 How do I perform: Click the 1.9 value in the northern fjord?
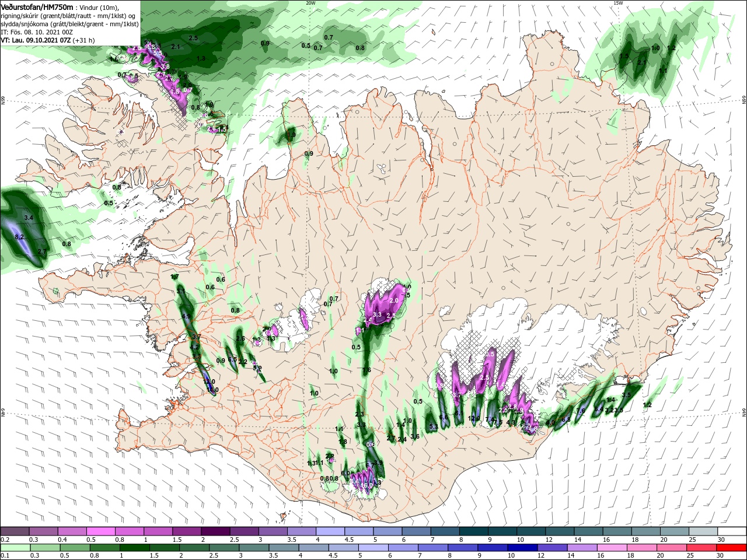coord(291,135)
